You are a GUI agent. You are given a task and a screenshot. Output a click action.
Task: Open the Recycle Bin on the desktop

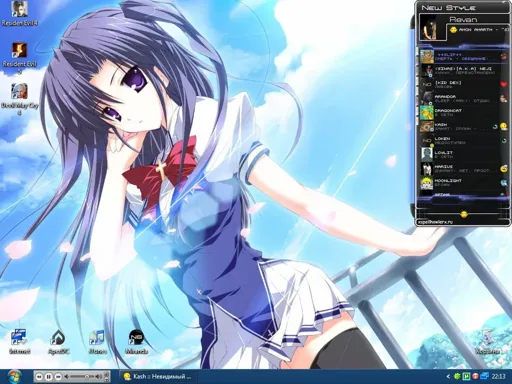pos(487,341)
